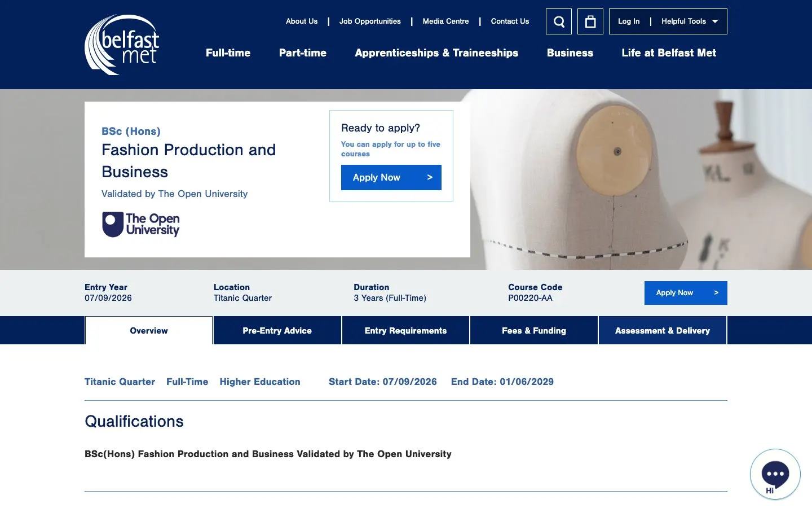Click Apply Now in Ready to apply box
The width and height of the screenshot is (812, 508).
pos(391,177)
